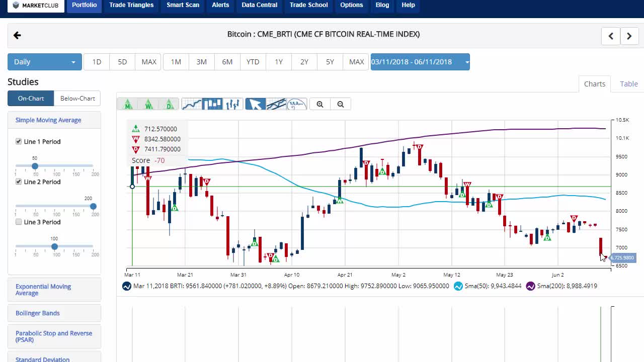Select the 6M range button
The height and width of the screenshot is (362, 644).
pyautogui.click(x=227, y=62)
